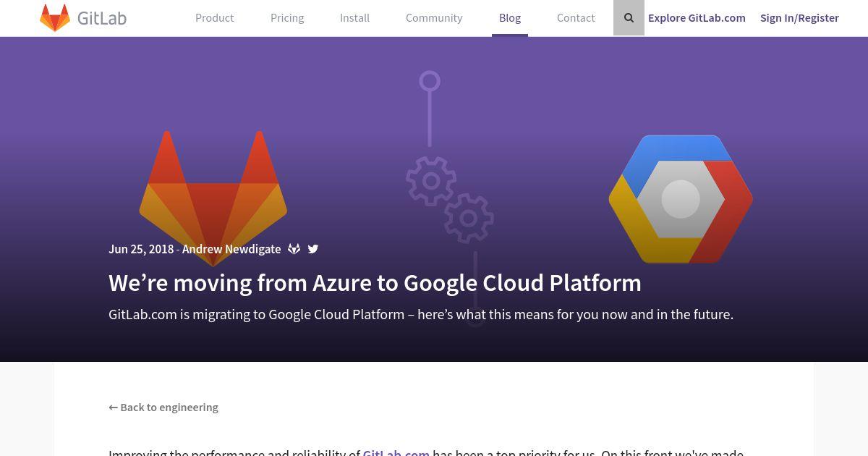The width and height of the screenshot is (868, 456).
Task: Click author name Andrew Newdigate
Action: click(231, 249)
